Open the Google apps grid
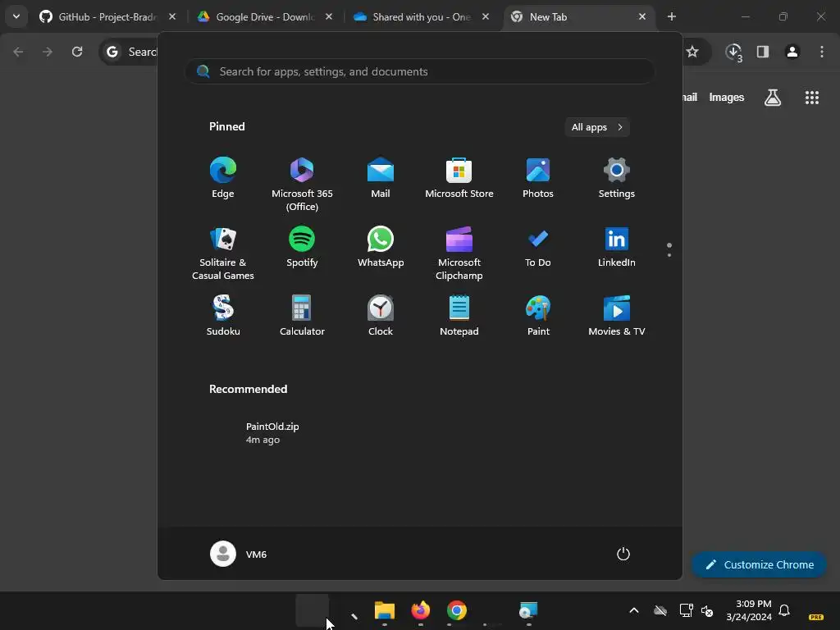This screenshot has height=630, width=840. (x=811, y=98)
